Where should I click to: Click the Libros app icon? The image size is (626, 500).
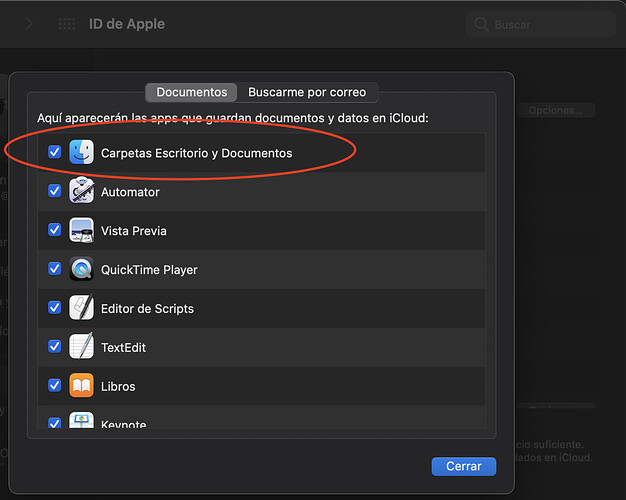pyautogui.click(x=81, y=385)
